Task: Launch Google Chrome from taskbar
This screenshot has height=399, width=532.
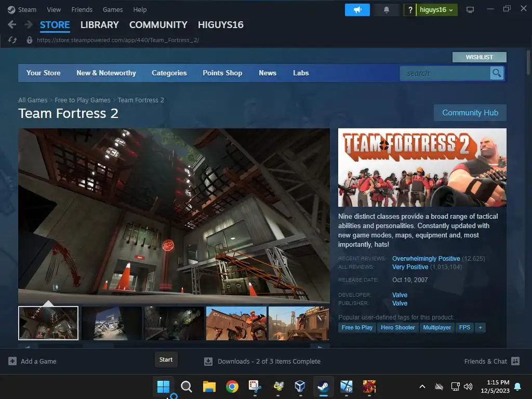Action: 232,387
